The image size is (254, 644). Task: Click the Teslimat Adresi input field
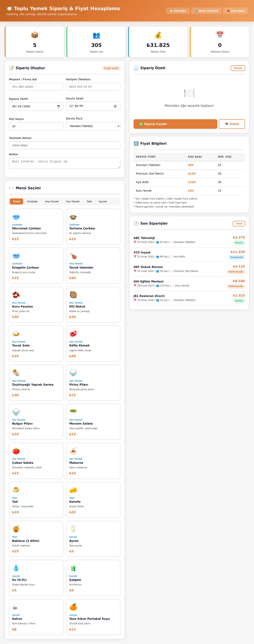(65, 145)
